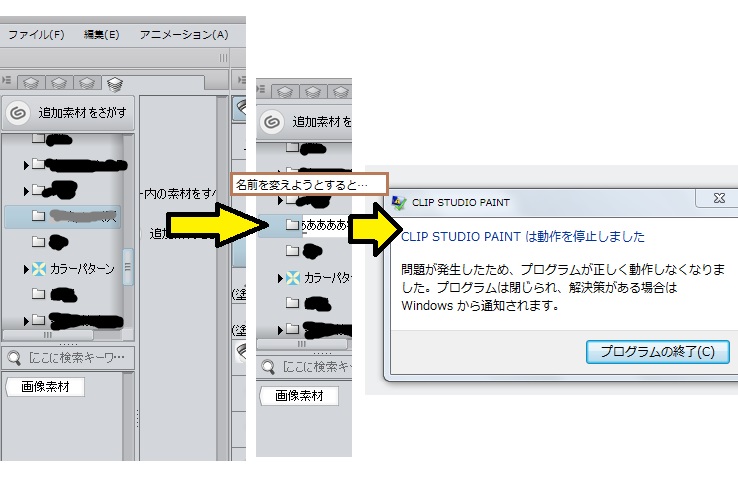Screen dimensions: 738x483
Task: Click the command bar grip handle under menu bar
Action: coord(223,58)
